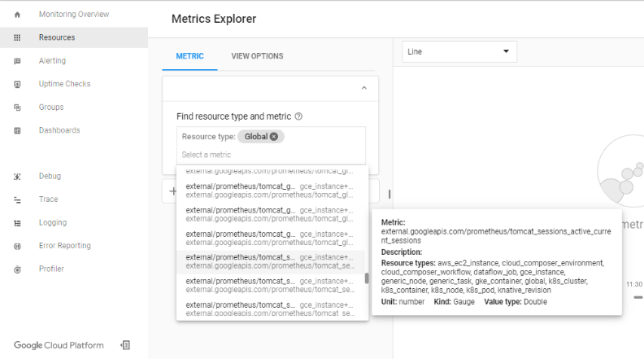The height and width of the screenshot is (359, 644).
Task: Click the plus add icon below metric panel
Action: tap(173, 191)
